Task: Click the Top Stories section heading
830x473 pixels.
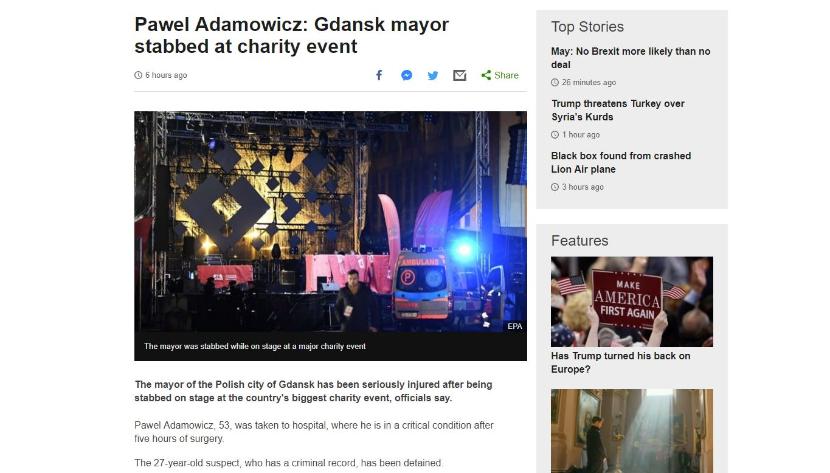Action: tap(588, 27)
